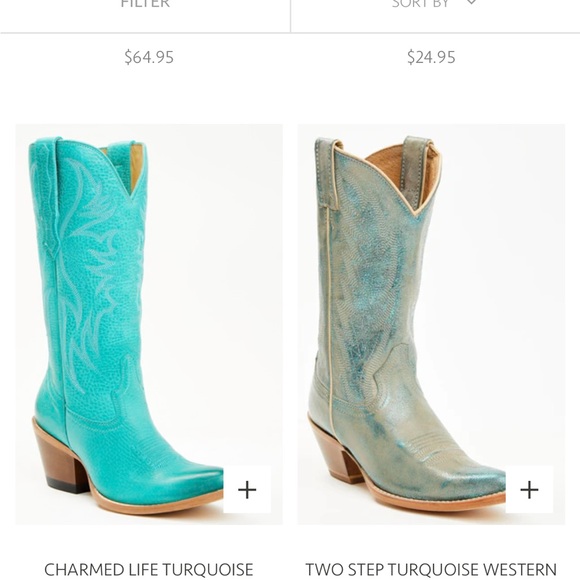
Task: Select the $64.95 price label
Action: click(x=149, y=57)
